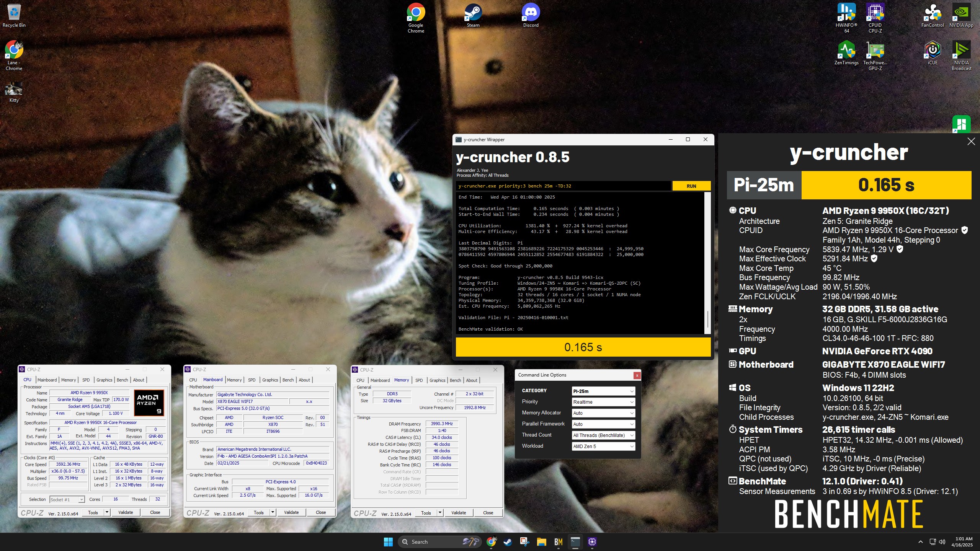The width and height of the screenshot is (980, 551).
Task: Open CPUID CPU-Z desktop shortcut
Action: point(875,18)
